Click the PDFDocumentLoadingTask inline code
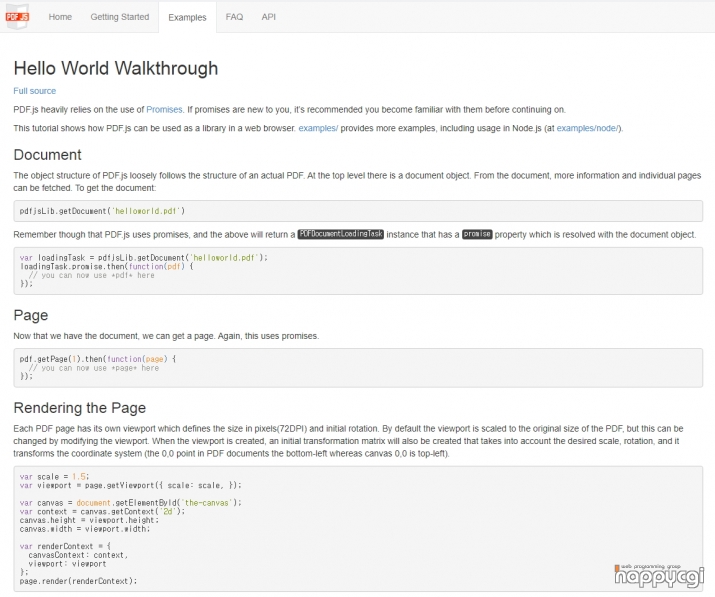 pyautogui.click(x=341, y=234)
